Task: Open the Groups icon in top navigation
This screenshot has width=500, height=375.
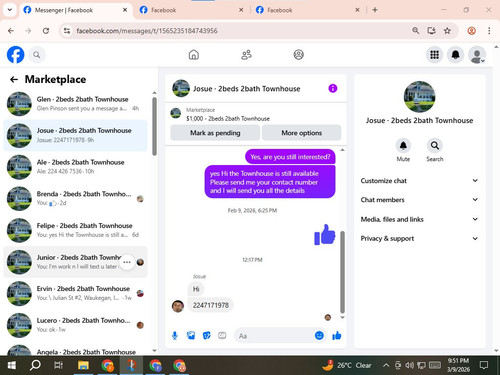Action: (x=298, y=55)
